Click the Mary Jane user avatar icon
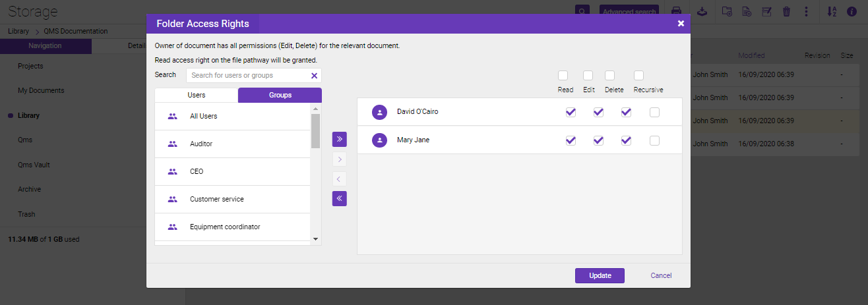Screen dimensions: 868x305 (x=379, y=140)
